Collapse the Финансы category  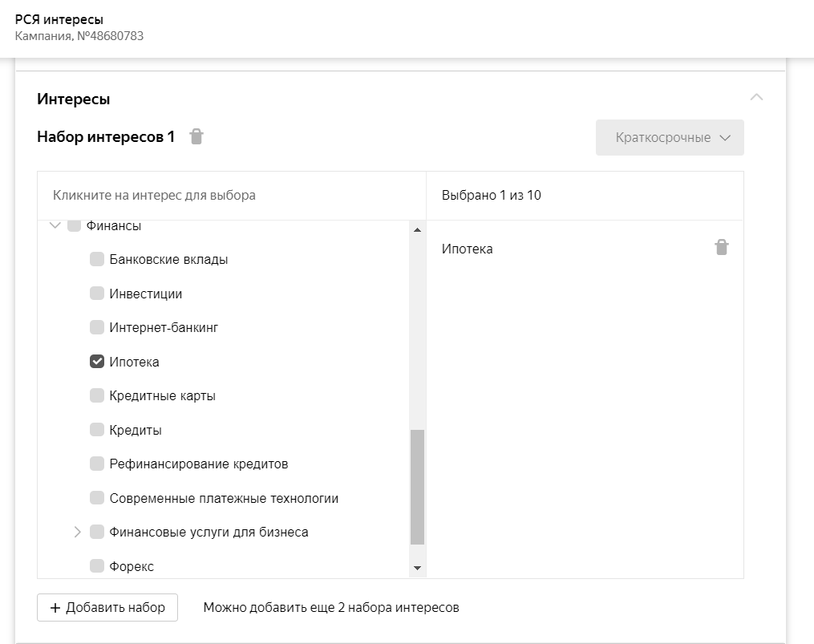pyautogui.click(x=55, y=226)
